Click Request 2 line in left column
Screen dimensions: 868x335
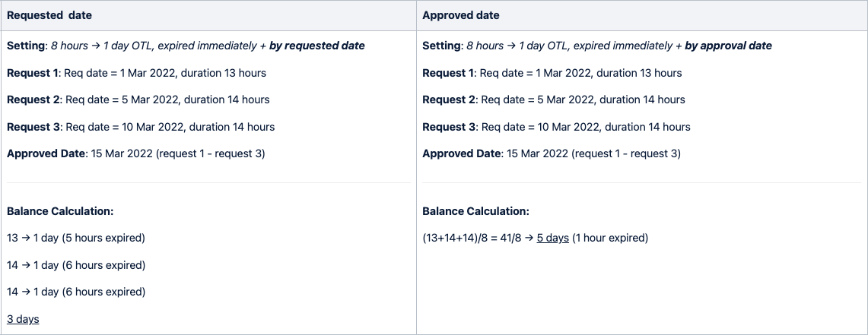click(x=138, y=100)
